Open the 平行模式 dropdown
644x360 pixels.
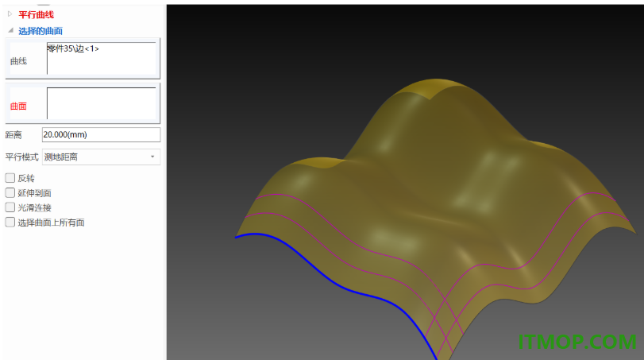101,157
